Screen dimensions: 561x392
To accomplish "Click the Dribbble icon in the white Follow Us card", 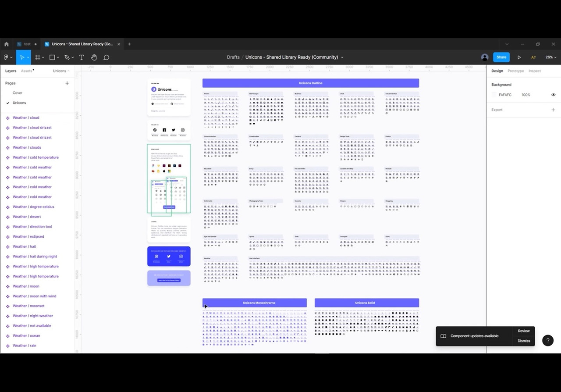I will tap(155, 130).
